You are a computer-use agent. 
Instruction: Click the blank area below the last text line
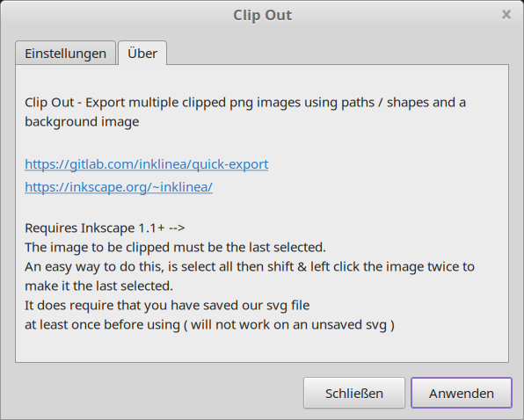pyautogui.click(x=262, y=347)
